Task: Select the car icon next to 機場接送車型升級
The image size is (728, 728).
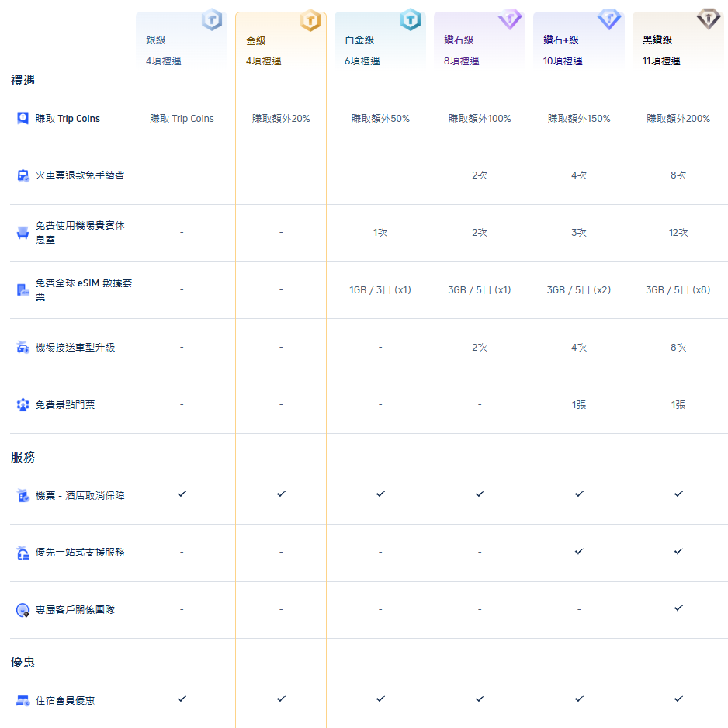Action: (x=23, y=347)
